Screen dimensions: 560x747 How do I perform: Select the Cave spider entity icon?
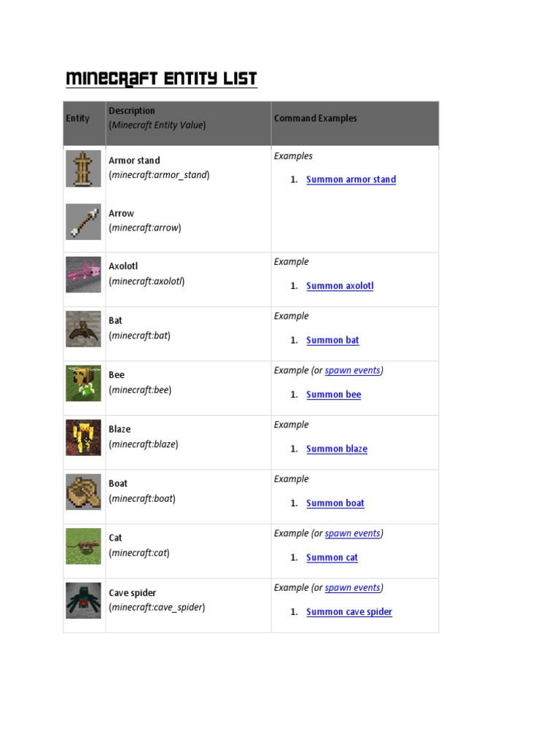83,600
